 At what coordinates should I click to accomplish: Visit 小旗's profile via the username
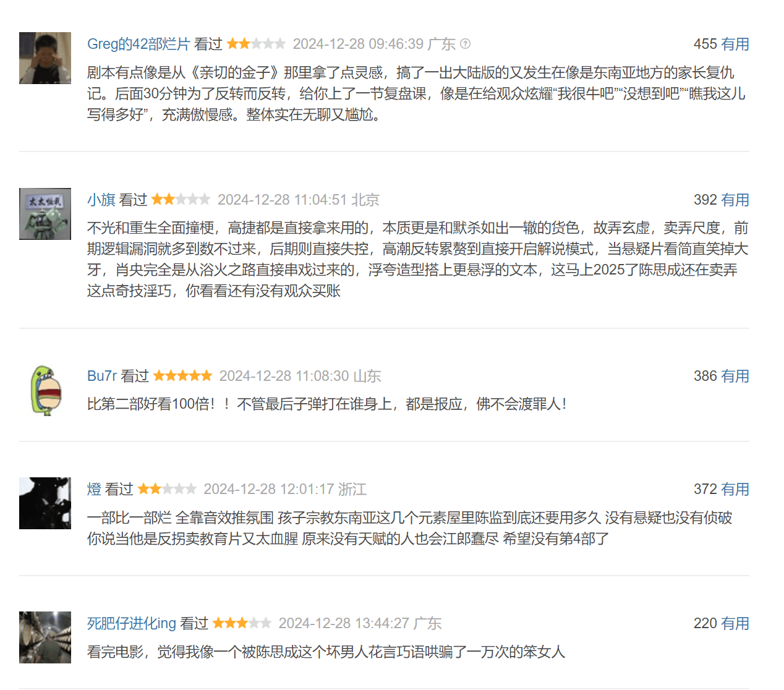coord(101,200)
